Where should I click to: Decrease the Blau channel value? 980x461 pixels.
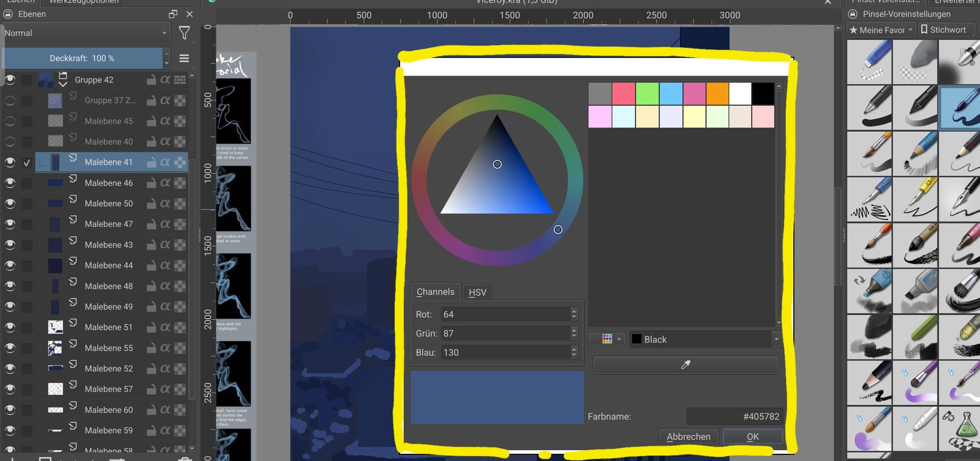coord(574,355)
